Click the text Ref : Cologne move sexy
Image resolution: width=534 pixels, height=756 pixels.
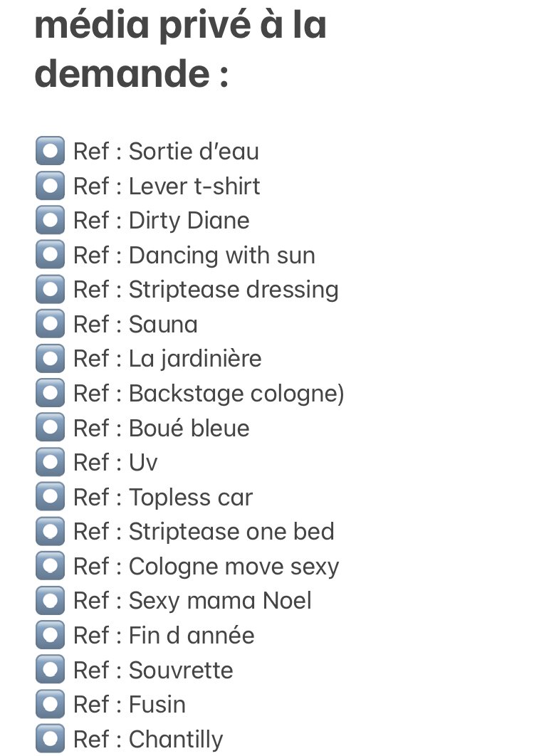(x=206, y=567)
